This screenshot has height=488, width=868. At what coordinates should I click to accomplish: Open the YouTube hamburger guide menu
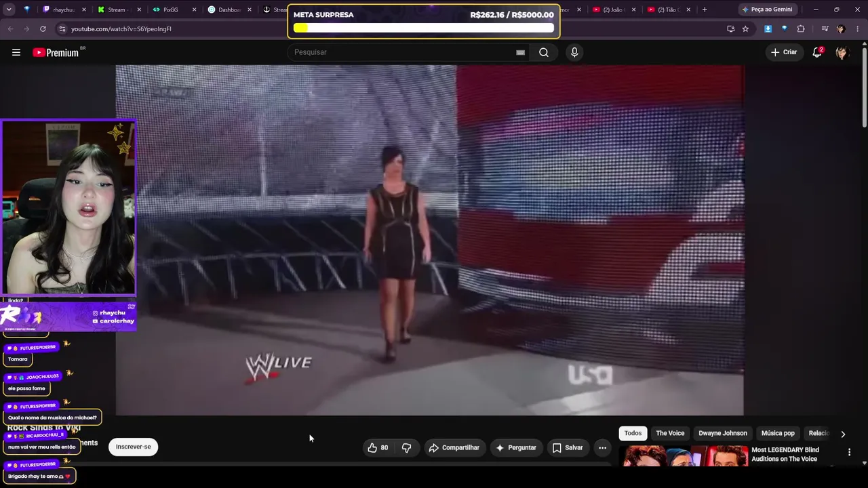[x=16, y=52]
